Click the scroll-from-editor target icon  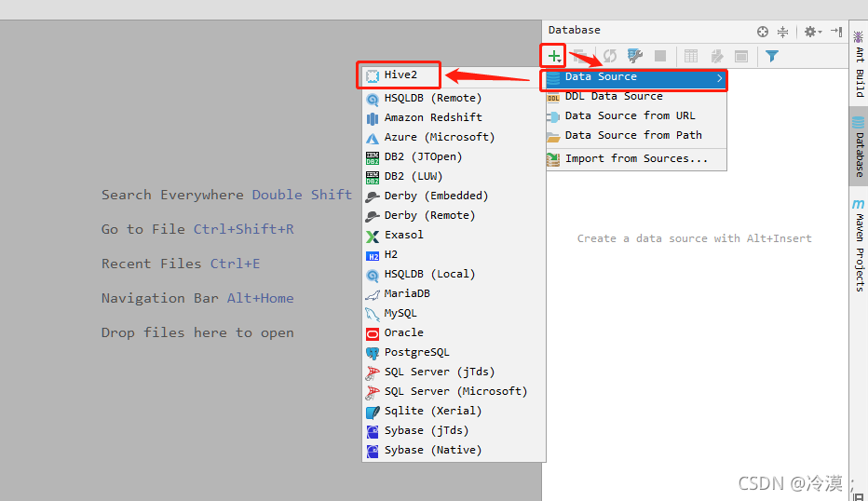[x=763, y=32]
